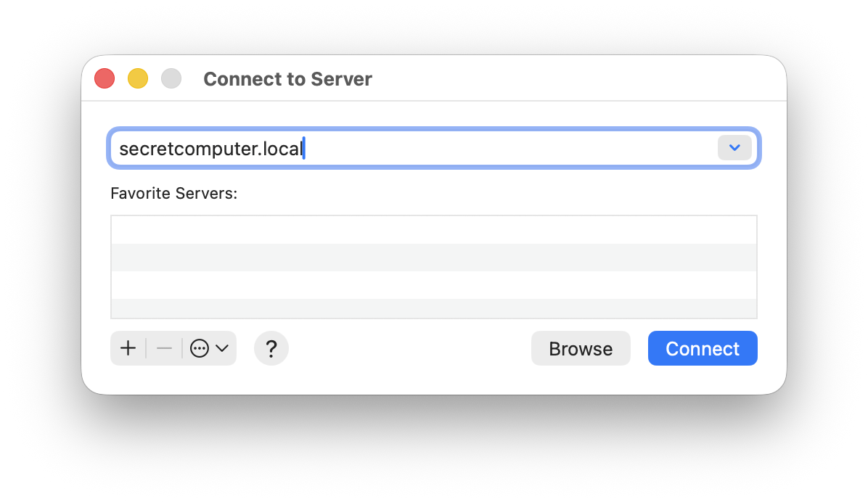This screenshot has width=868, height=502.
Task: Expand the recent servers dropdown arrow
Action: point(734,148)
